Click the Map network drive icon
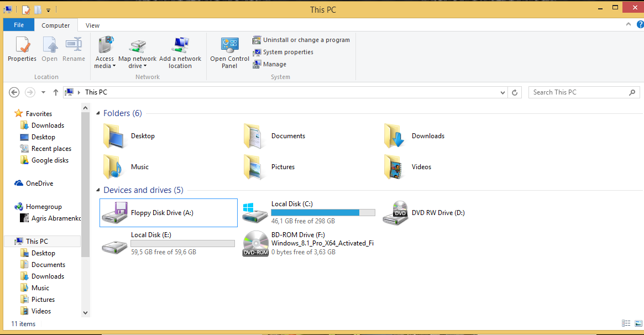Image resolution: width=644 pixels, height=335 pixels. tap(138, 46)
